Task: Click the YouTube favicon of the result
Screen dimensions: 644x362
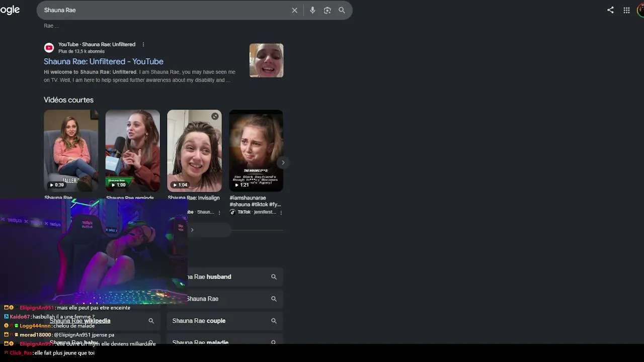Action: pos(49,48)
